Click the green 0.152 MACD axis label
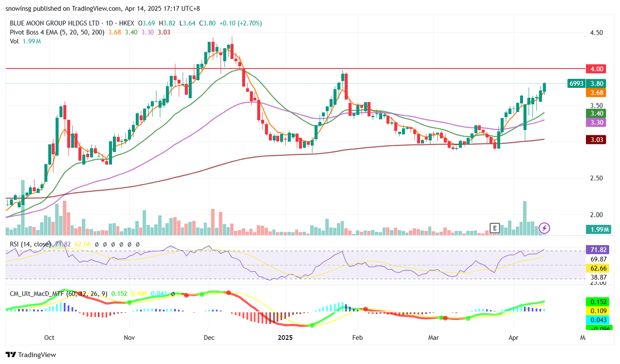Screen dimensions: 620x364 click(598, 302)
